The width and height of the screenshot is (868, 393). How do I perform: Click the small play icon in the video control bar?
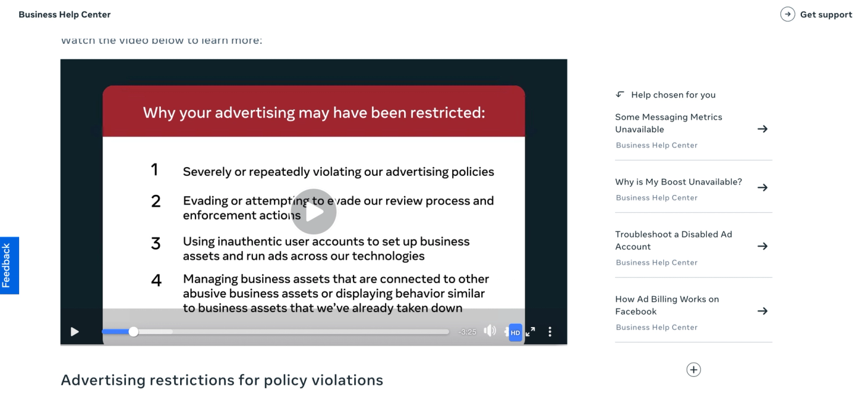tap(75, 332)
